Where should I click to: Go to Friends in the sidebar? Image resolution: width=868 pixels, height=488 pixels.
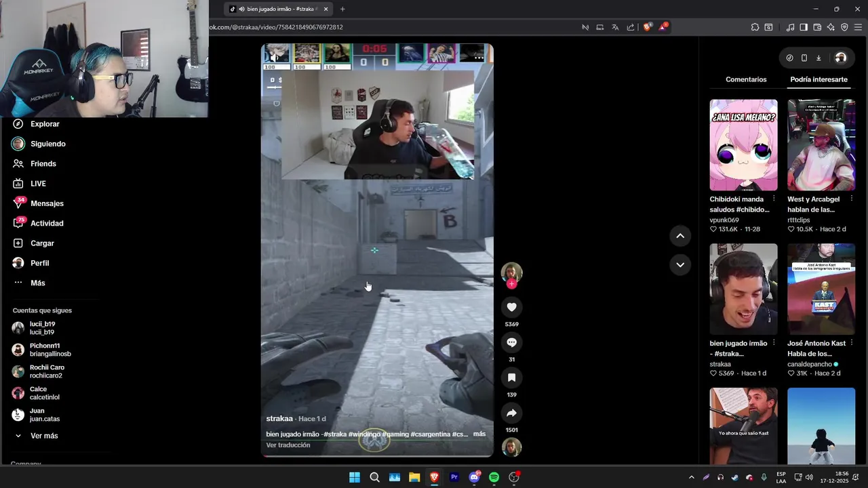[43, 163]
